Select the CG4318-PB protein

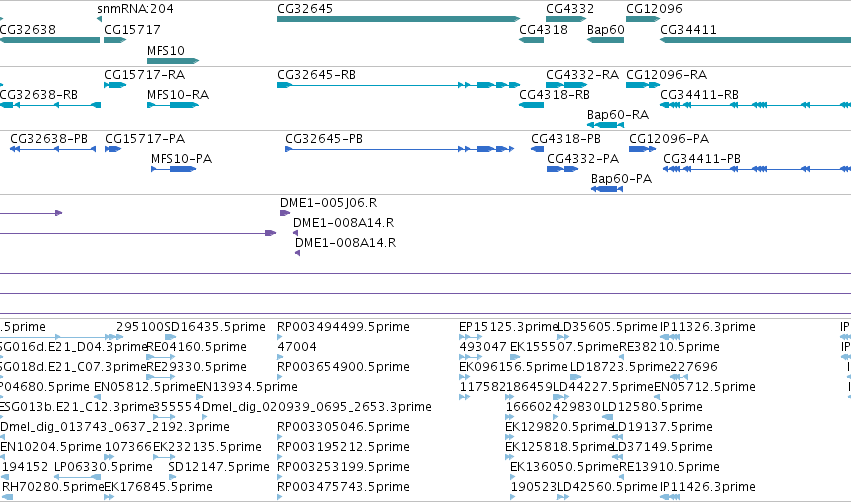point(537,149)
